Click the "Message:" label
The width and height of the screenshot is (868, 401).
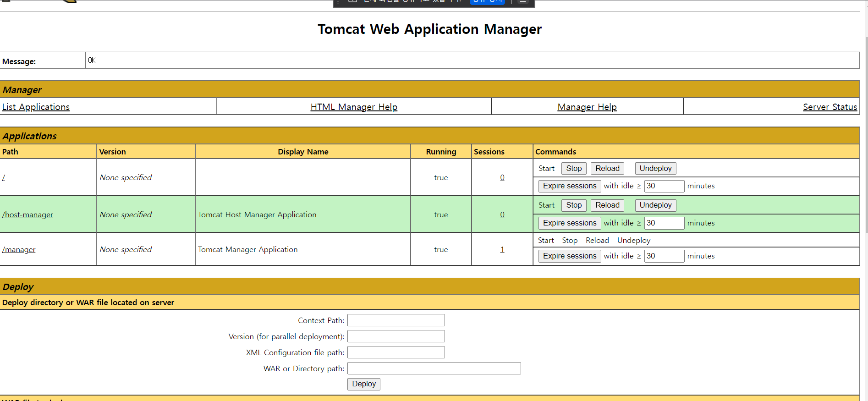coord(19,61)
